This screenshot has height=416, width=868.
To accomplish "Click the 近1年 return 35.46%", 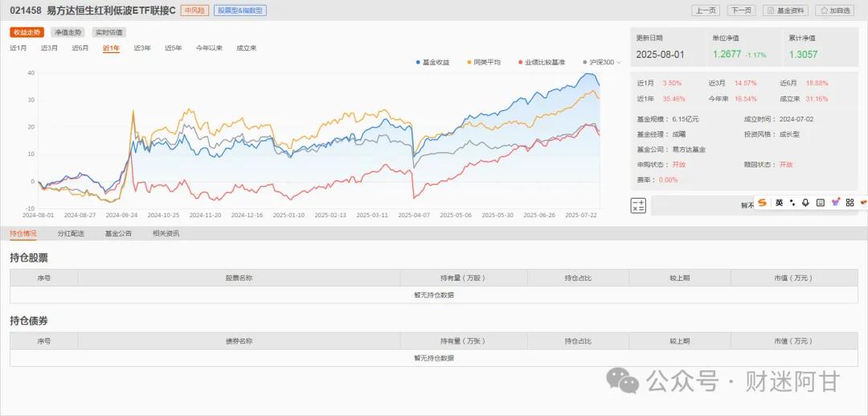I will coord(674,99).
